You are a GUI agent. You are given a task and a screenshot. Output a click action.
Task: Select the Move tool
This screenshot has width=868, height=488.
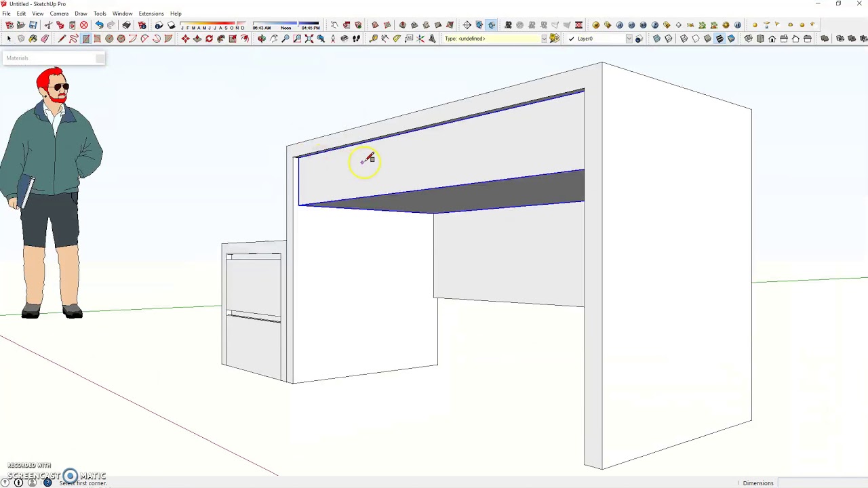coord(185,39)
